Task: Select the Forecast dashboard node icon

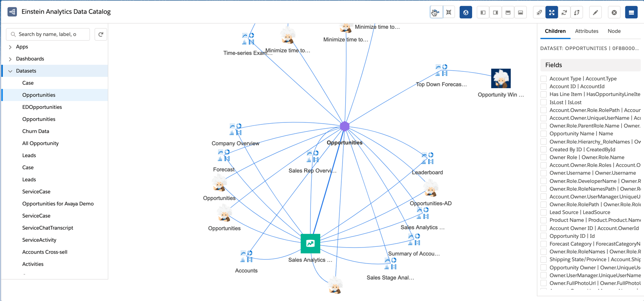Action: (x=224, y=156)
